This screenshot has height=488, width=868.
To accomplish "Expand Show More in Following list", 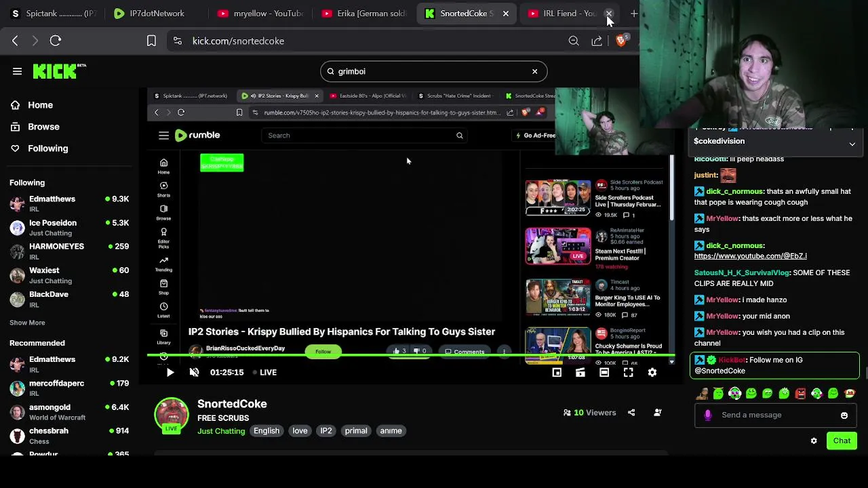I will [x=27, y=323].
